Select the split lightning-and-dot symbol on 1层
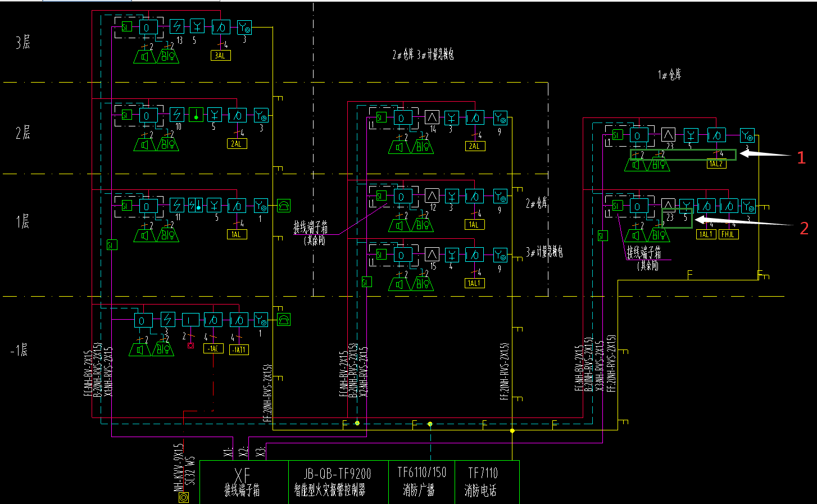Image resolution: width=817 pixels, height=504 pixels. (196, 205)
